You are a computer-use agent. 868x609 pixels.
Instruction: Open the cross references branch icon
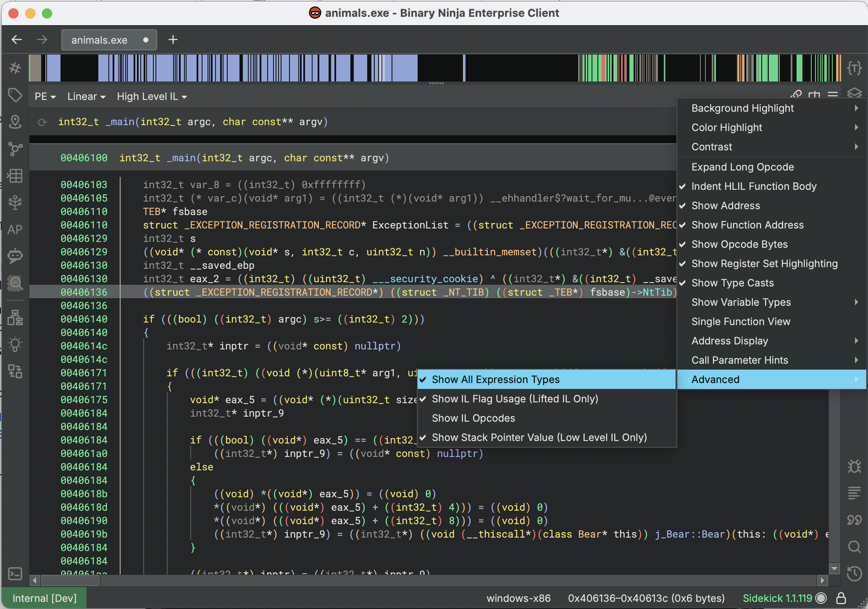15,149
